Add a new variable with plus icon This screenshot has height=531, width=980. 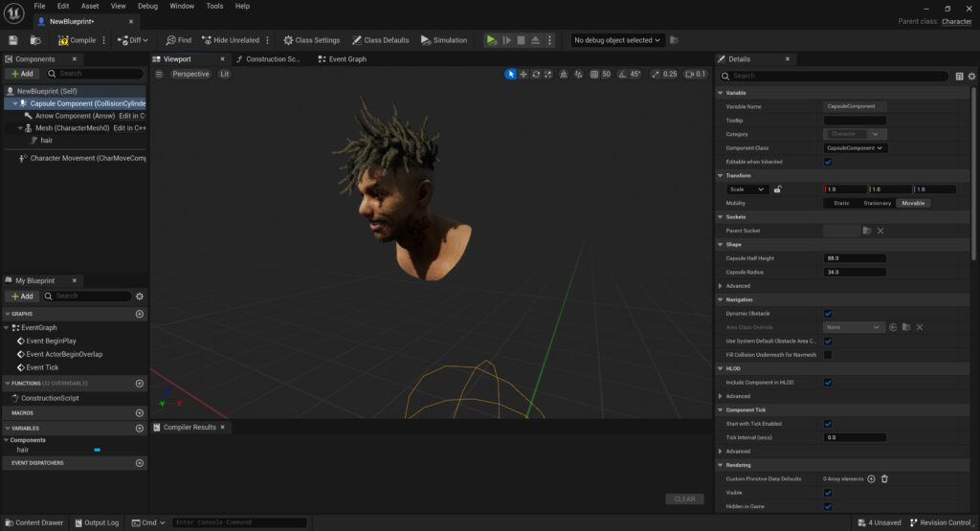tap(140, 429)
